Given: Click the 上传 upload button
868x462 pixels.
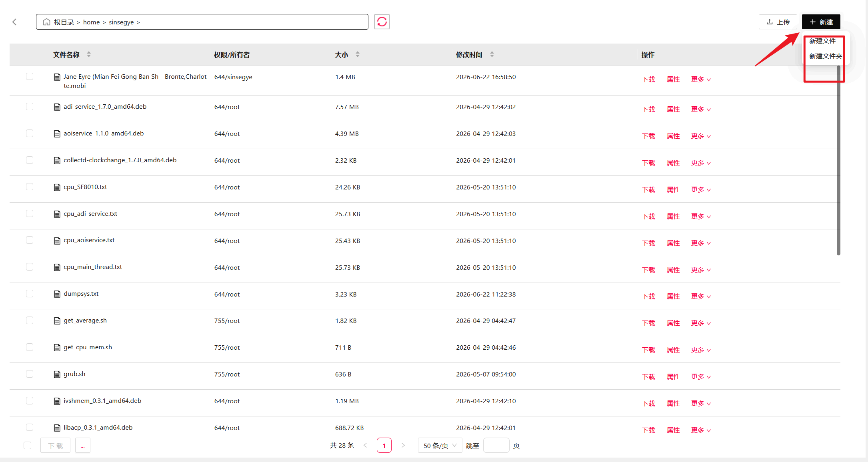Looking at the screenshot, I should tap(778, 22).
